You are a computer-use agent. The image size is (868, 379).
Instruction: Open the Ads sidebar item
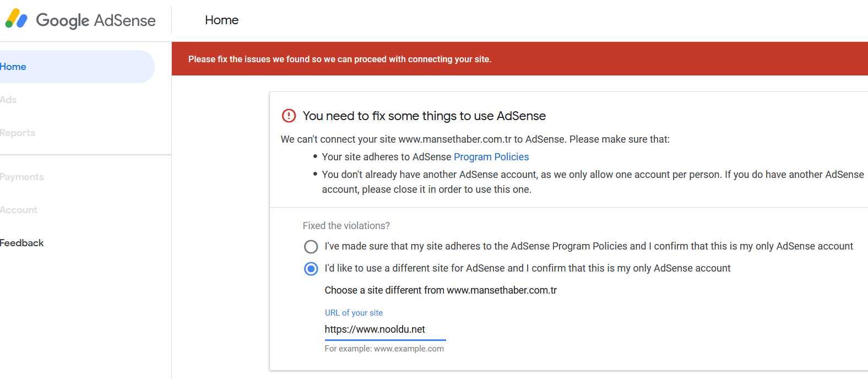(x=8, y=100)
